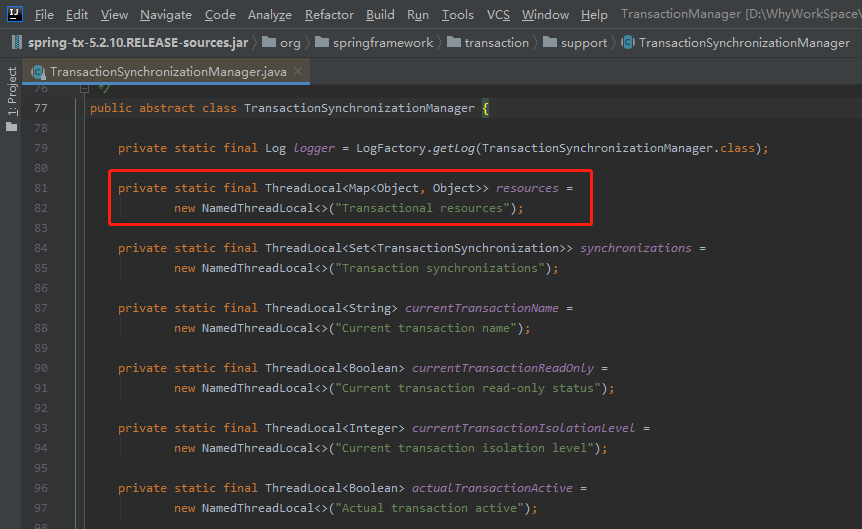Close the TransactionSynchronizationManager.java tab

click(x=298, y=72)
